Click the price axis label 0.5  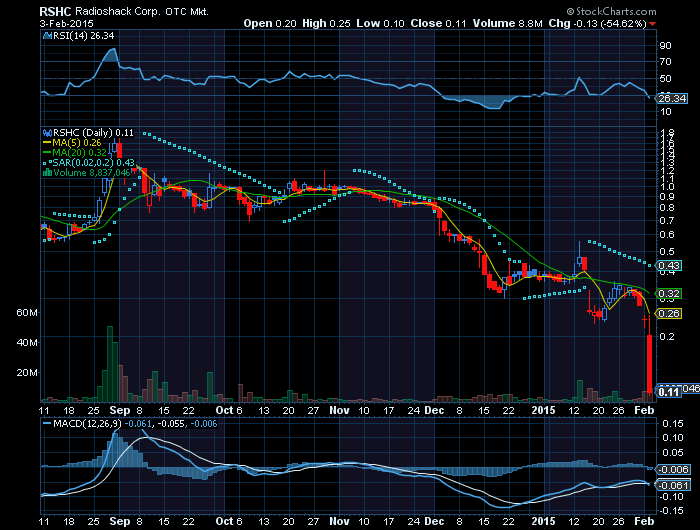pos(667,251)
